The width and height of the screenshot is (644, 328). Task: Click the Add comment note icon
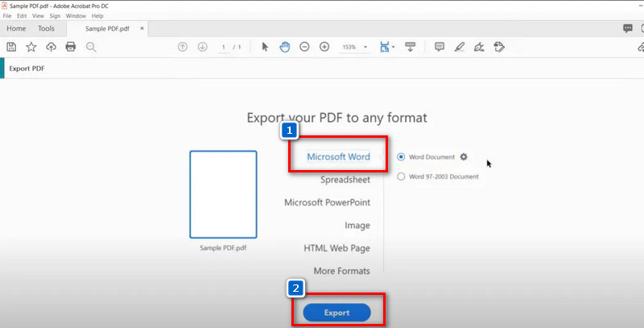click(x=440, y=47)
